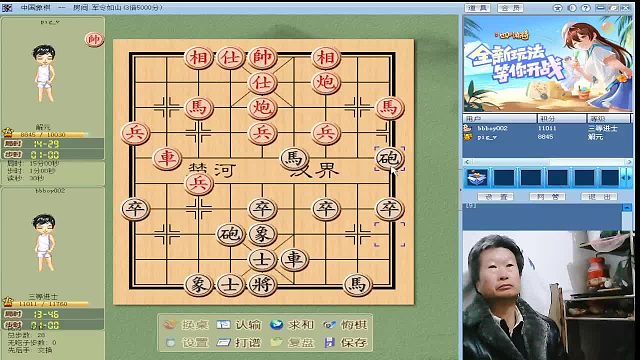Select the black 象 next to the 砲
The height and width of the screenshot is (360, 640).
point(262,234)
